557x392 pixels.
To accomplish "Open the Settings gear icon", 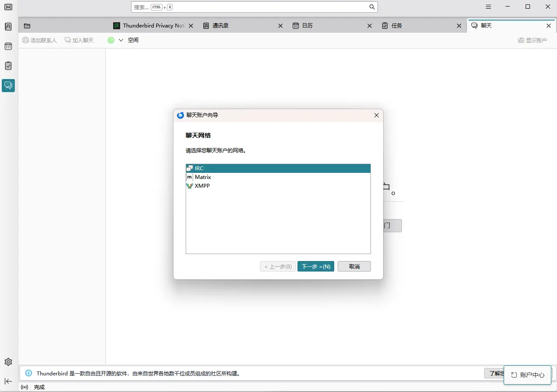I will point(8,362).
